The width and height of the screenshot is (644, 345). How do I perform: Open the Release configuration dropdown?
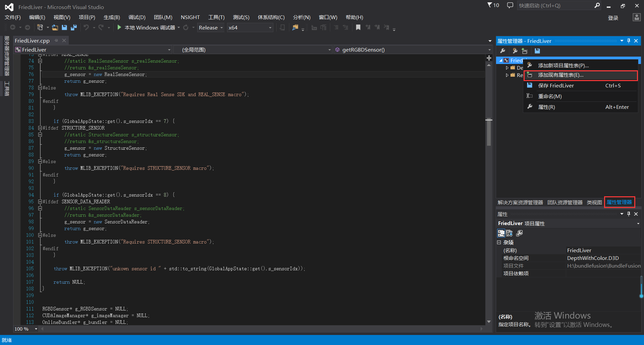click(x=211, y=27)
